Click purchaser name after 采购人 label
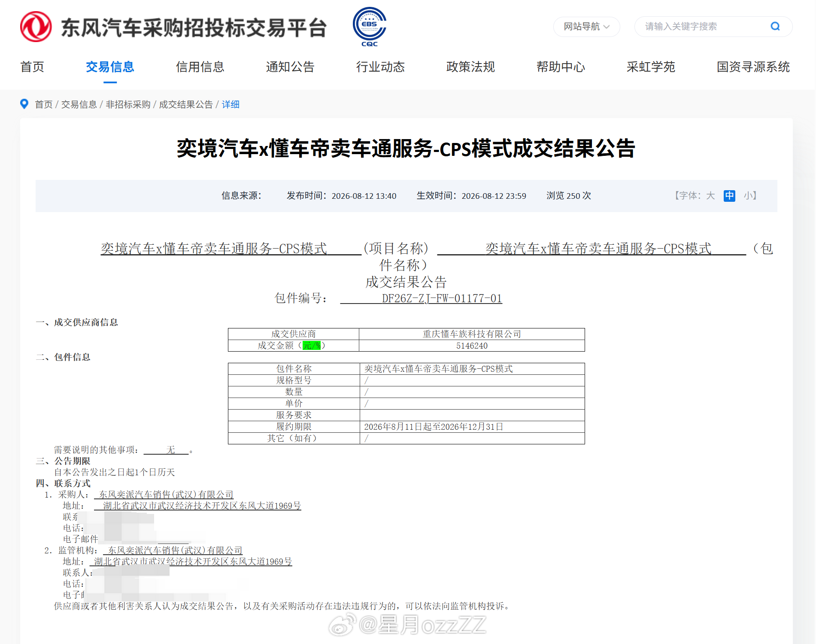816x644 pixels. click(166, 495)
